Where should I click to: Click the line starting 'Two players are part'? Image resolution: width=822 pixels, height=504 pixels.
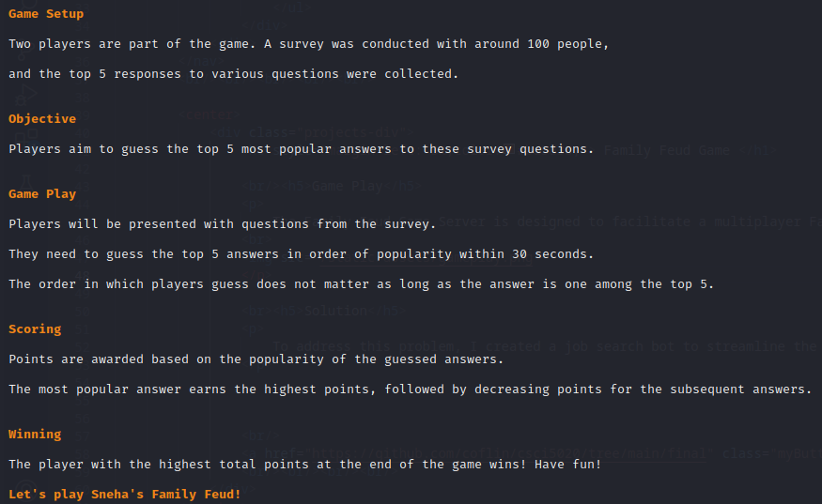(x=308, y=44)
